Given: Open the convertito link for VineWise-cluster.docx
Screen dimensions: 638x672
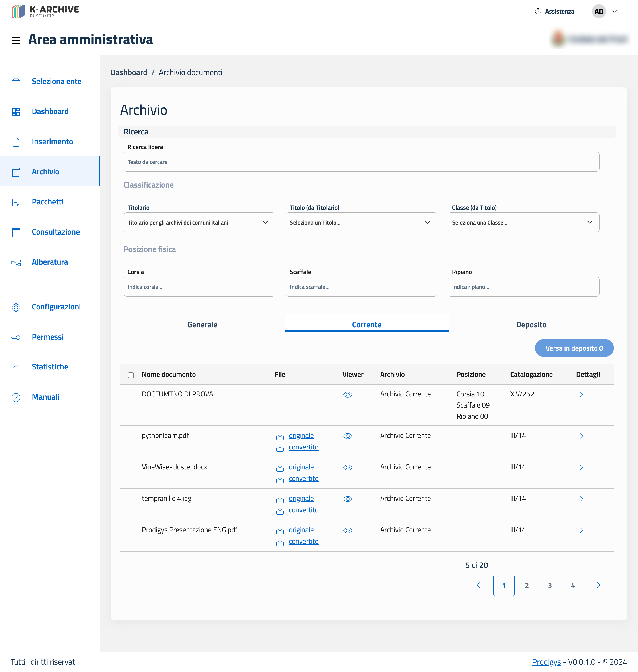Looking at the screenshot, I should [303, 478].
